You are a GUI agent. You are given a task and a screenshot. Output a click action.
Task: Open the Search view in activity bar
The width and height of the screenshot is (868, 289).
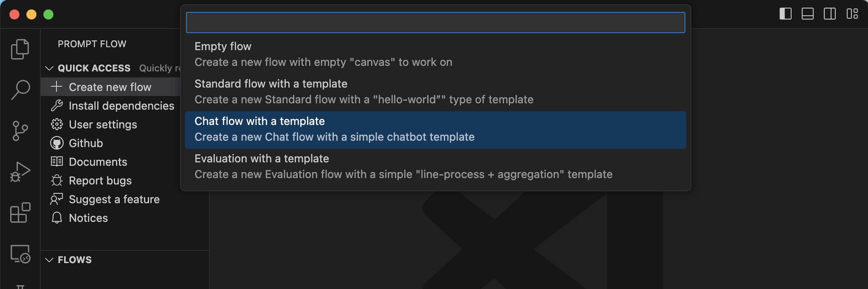coord(20,90)
